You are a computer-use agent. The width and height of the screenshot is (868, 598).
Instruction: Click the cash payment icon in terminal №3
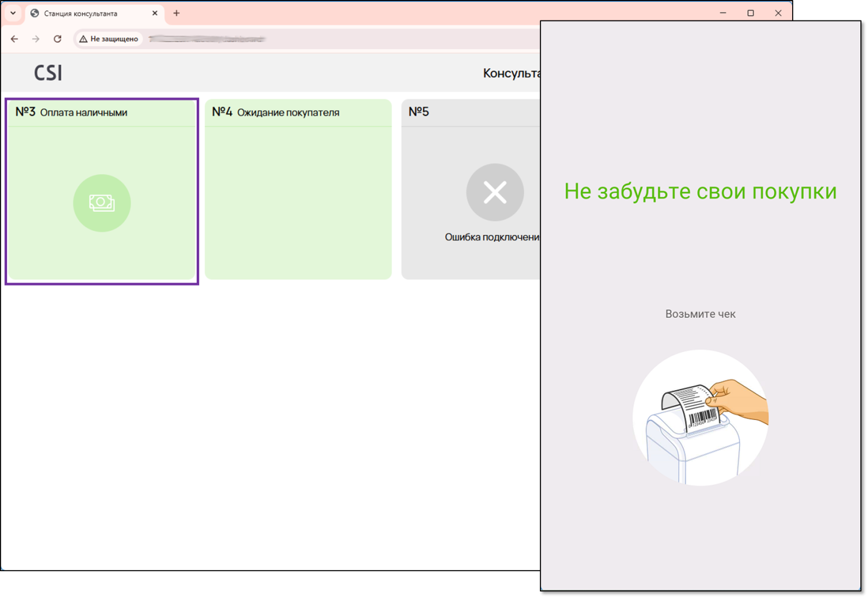coord(102,203)
